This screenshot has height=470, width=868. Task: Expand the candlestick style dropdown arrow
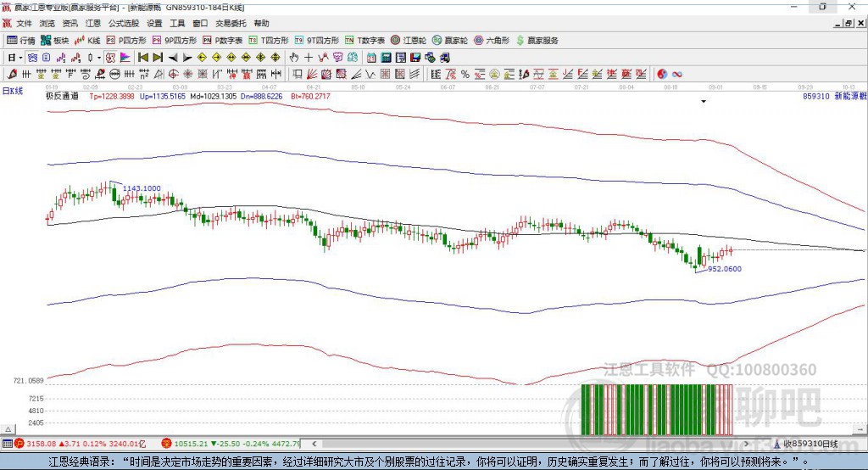click(x=99, y=58)
